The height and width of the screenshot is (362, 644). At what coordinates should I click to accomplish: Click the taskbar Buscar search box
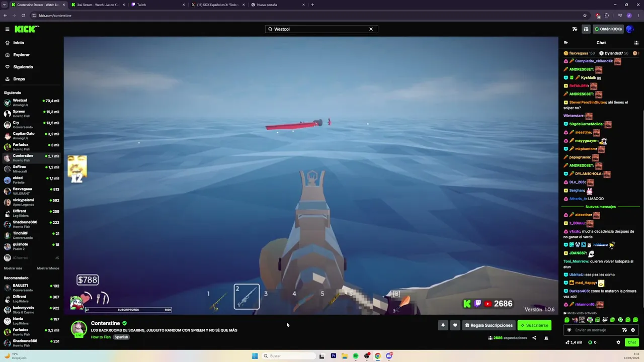coord(288,356)
